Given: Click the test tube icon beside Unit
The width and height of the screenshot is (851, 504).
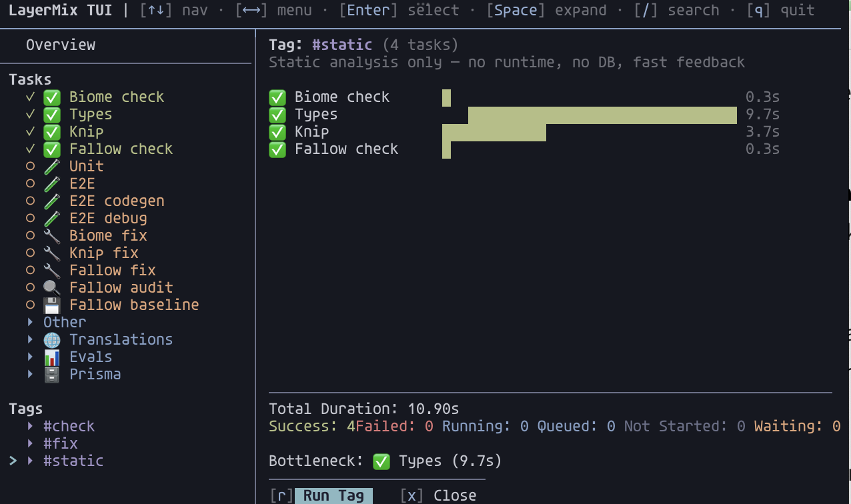Looking at the screenshot, I should point(52,167).
